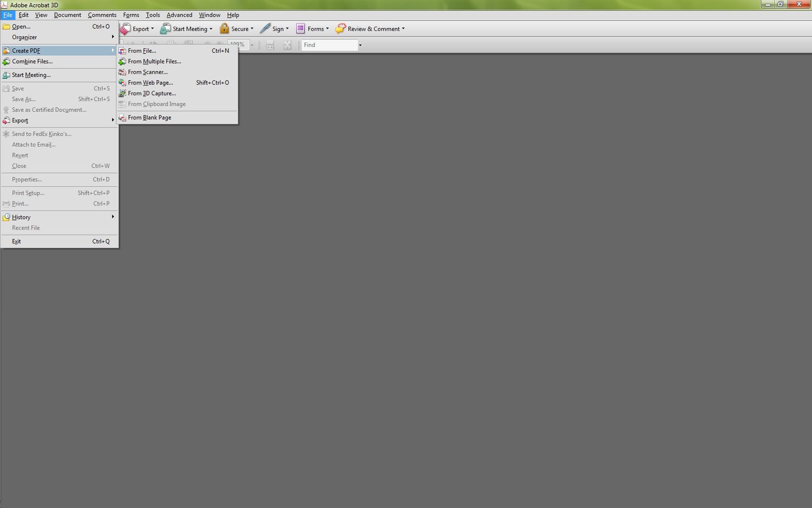
Task: Click the Export toolbar icon
Action: point(125,29)
